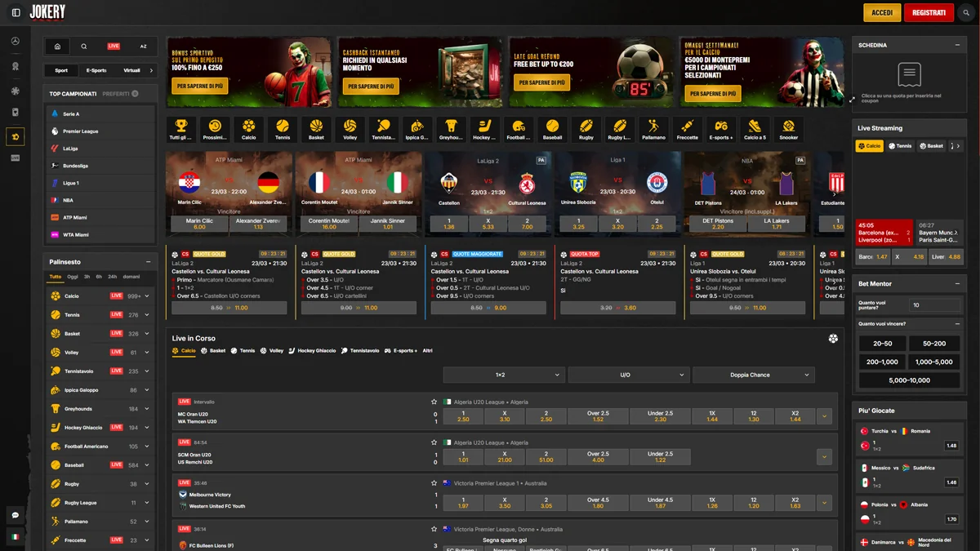Select the Tennistavolo tile in the carousel
This screenshot has width=980, height=551.
pyautogui.click(x=383, y=129)
